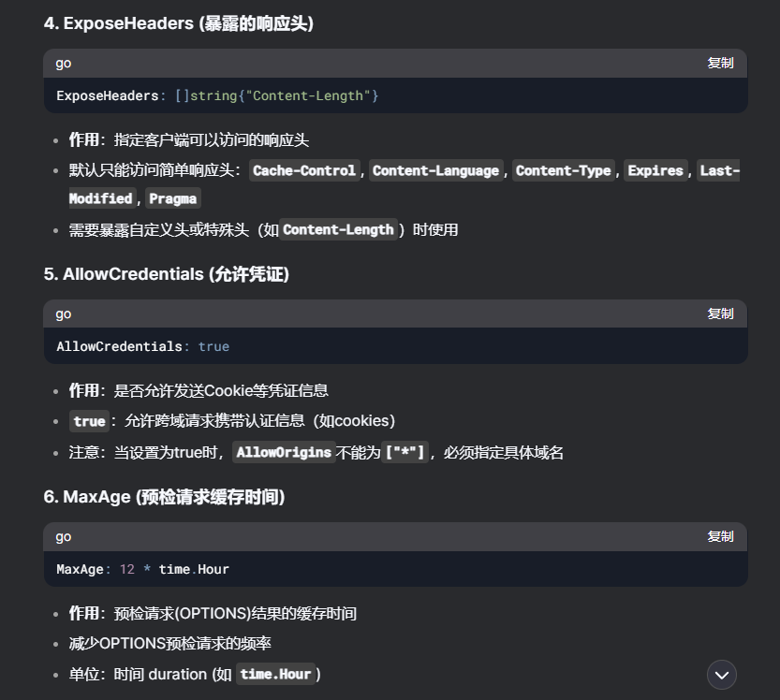
Task: Copy the MaxAge code block
Action: coord(720,536)
